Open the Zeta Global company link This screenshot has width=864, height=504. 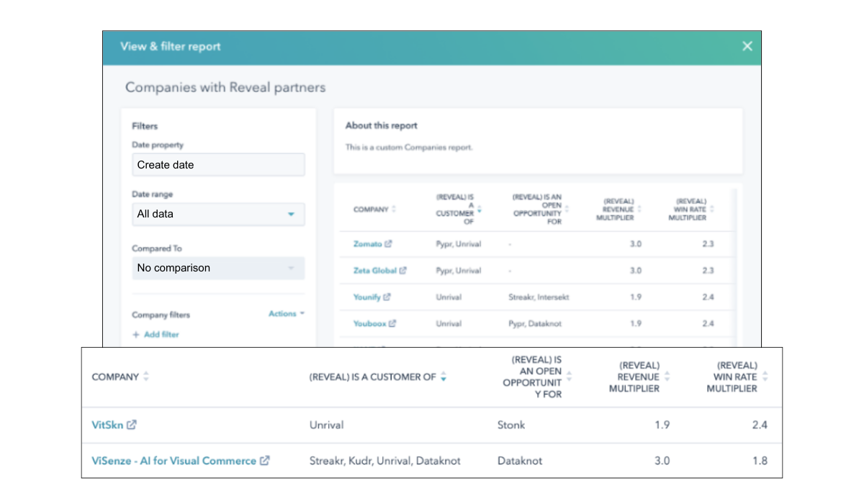374,271
